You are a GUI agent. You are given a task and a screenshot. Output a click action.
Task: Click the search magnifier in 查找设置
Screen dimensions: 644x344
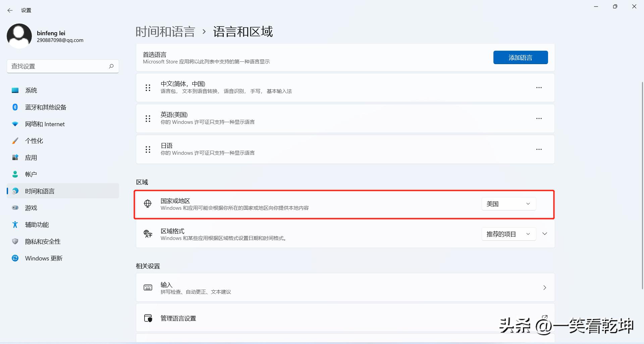click(111, 66)
